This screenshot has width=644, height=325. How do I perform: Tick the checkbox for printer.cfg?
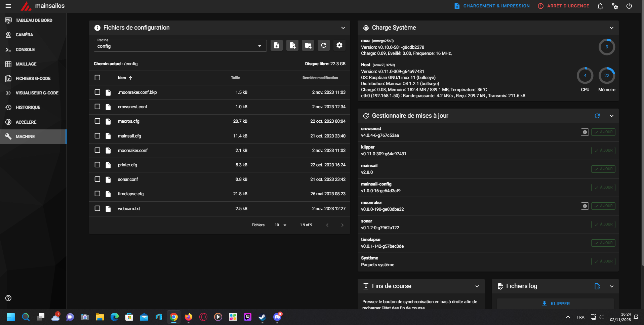point(97,165)
